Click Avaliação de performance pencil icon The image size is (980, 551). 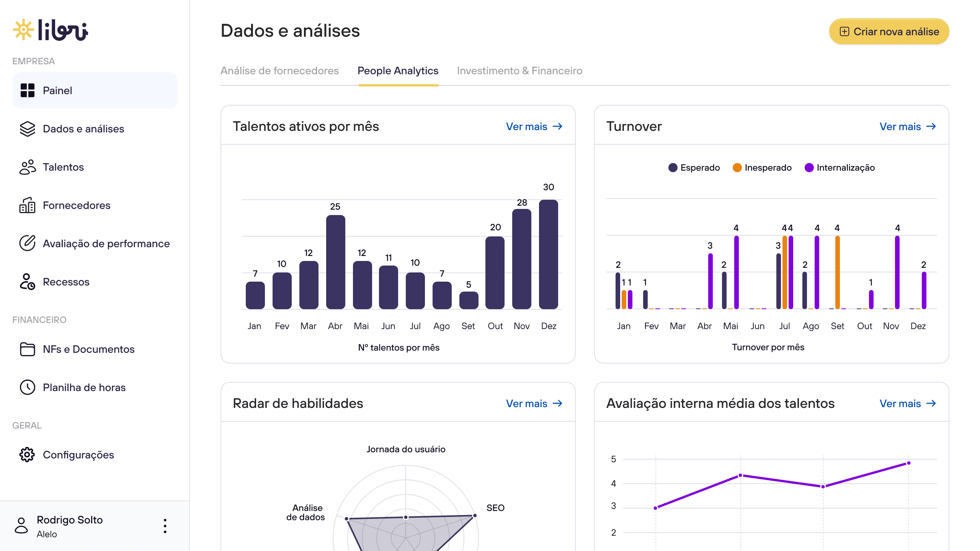coord(28,243)
